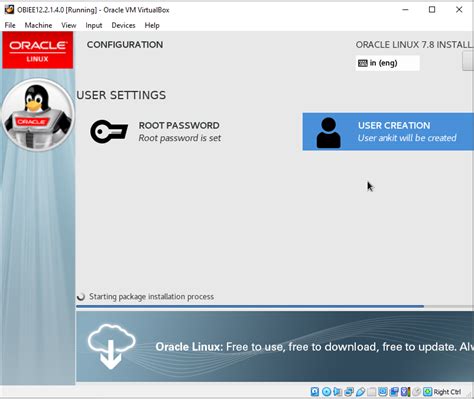Click the cloud download banner icon

pyautogui.click(x=111, y=346)
